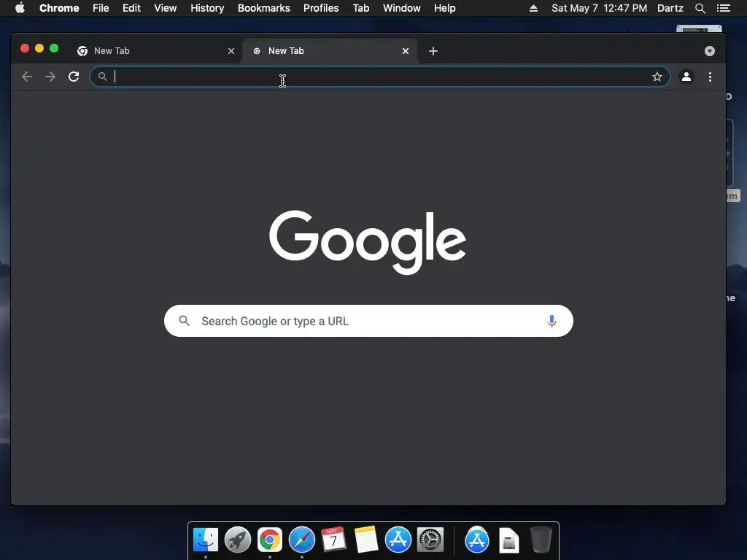
Task: Open Notes from the dock
Action: (x=366, y=540)
